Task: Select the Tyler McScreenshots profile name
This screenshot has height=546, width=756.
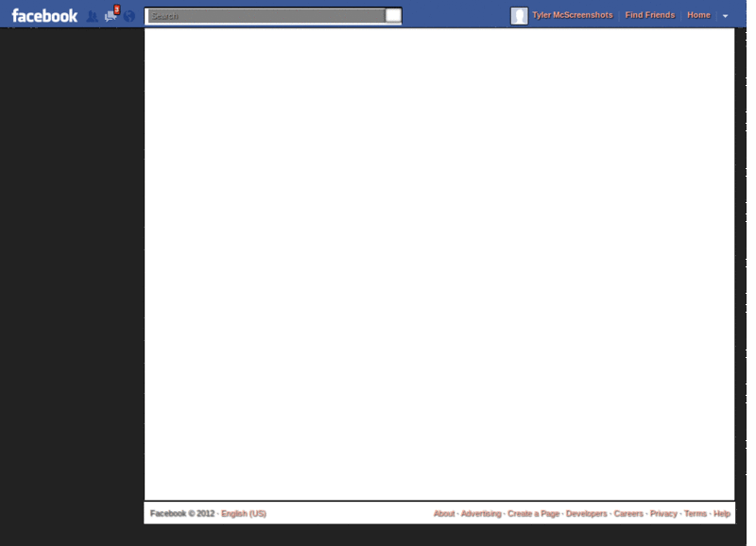Action: pos(571,14)
